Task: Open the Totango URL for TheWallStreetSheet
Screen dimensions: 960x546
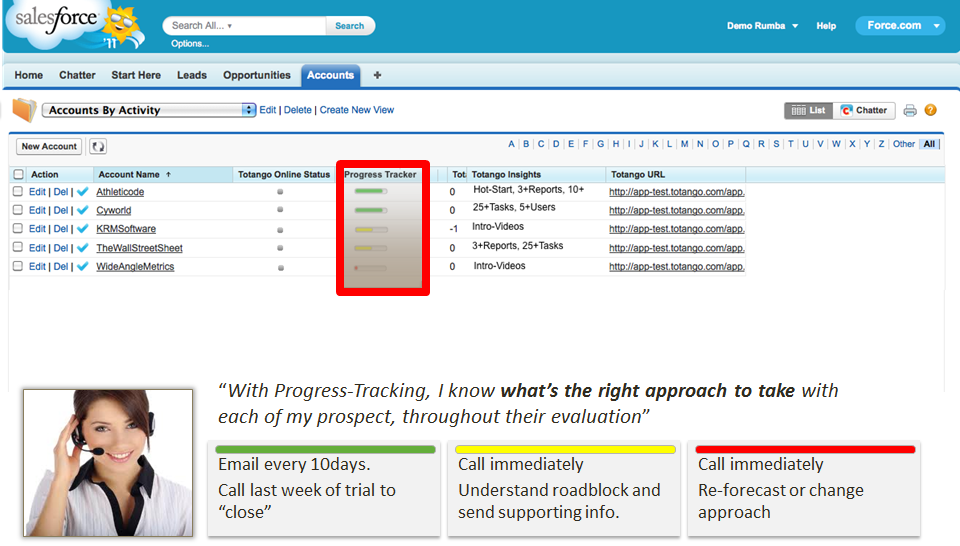Action: (677, 248)
